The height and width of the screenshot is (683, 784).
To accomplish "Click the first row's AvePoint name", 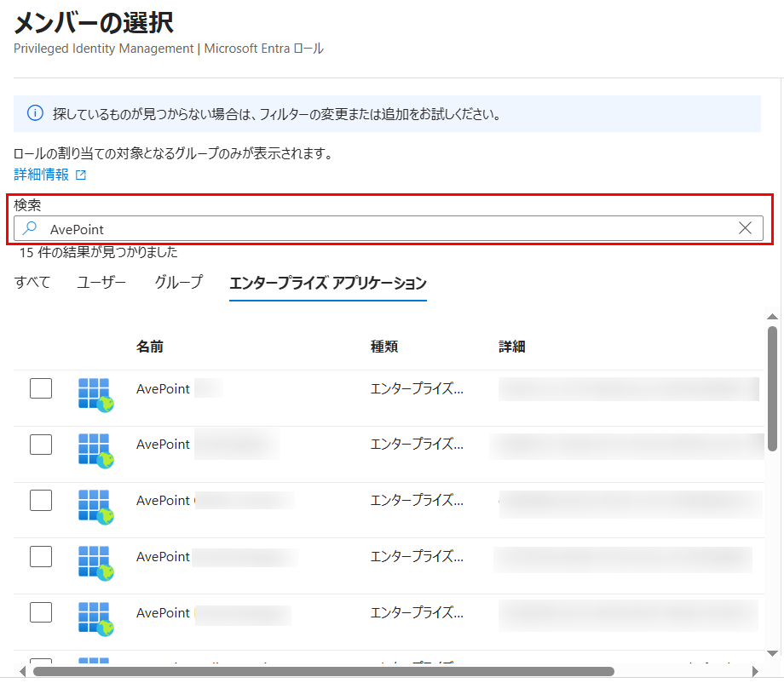I will 163,388.
